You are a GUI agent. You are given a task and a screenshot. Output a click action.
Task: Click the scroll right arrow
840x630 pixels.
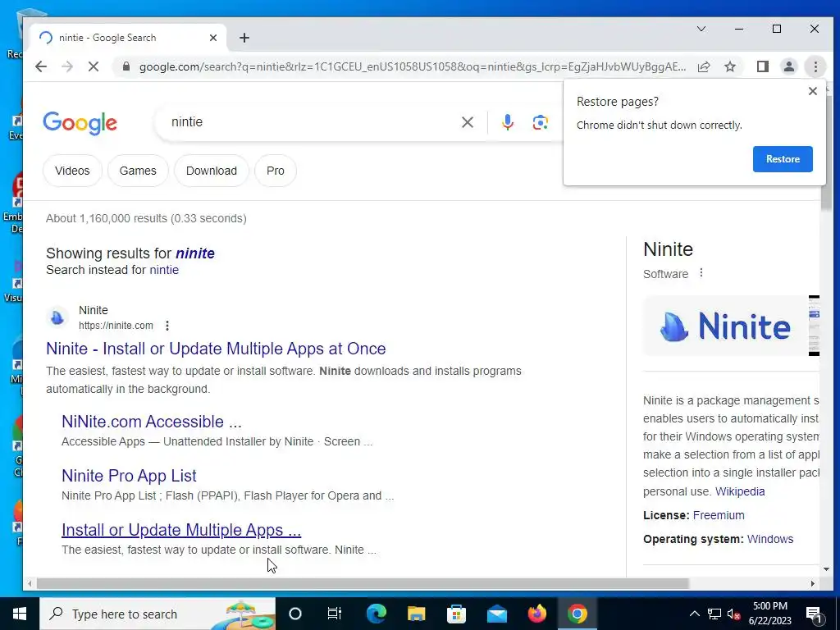(x=813, y=583)
